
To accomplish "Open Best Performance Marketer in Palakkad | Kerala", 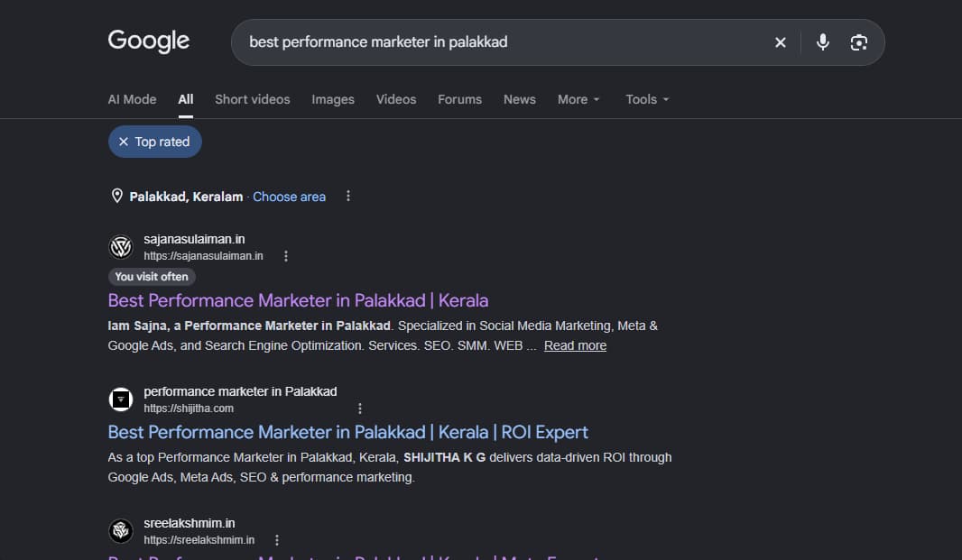I will (x=298, y=300).
